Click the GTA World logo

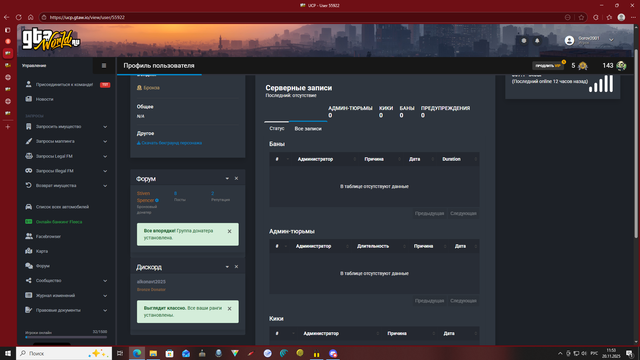click(x=51, y=40)
